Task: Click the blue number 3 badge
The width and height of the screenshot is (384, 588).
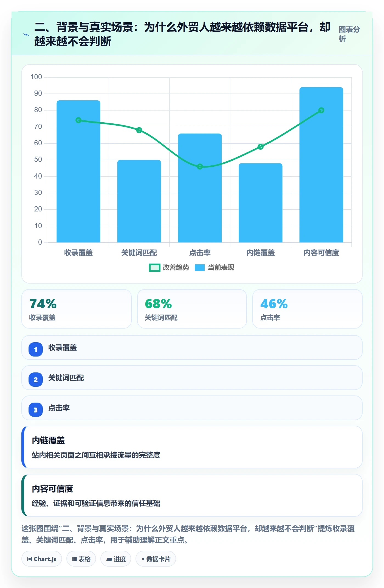Action: click(36, 410)
